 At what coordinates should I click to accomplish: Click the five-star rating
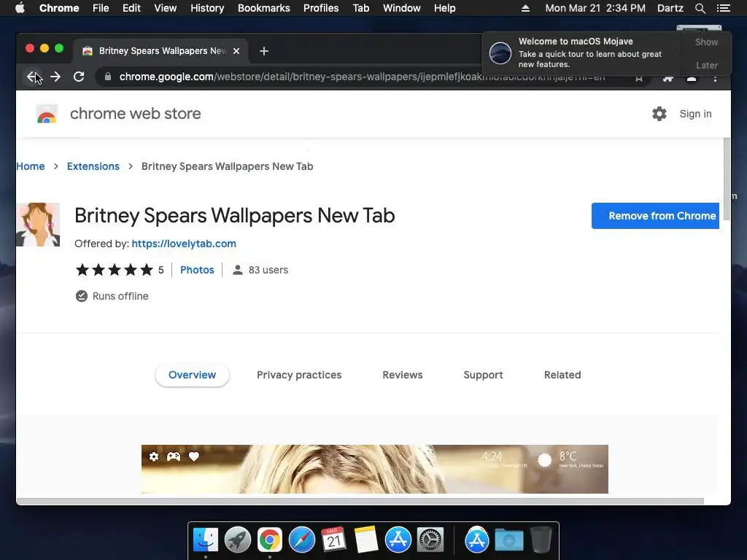pos(115,270)
